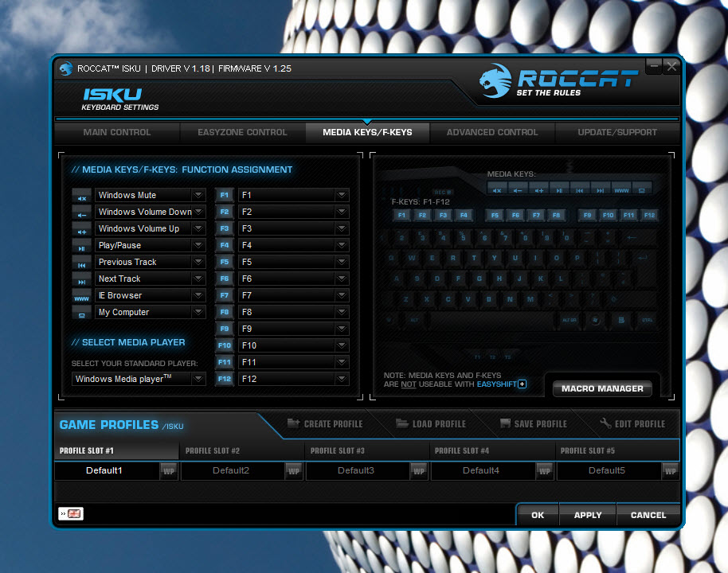
Task: Click the Apply button
Action: click(588, 516)
